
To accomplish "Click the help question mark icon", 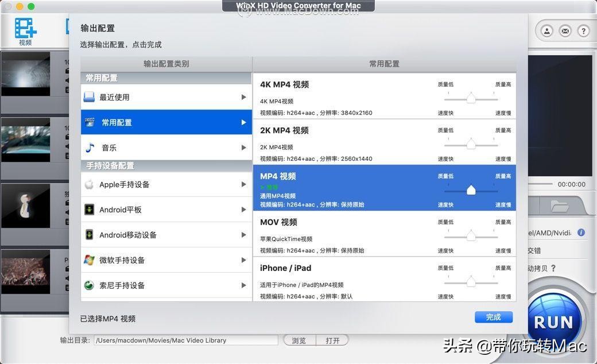I will (x=583, y=31).
